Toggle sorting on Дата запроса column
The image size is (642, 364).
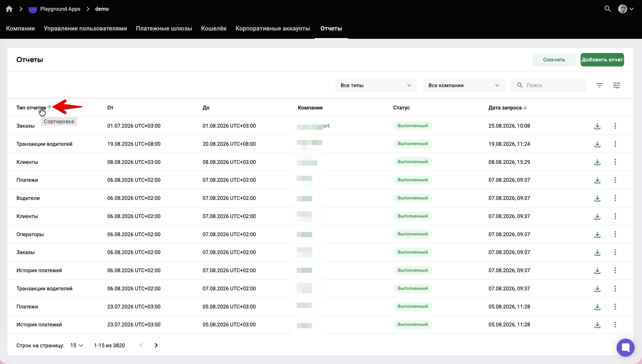pos(508,108)
